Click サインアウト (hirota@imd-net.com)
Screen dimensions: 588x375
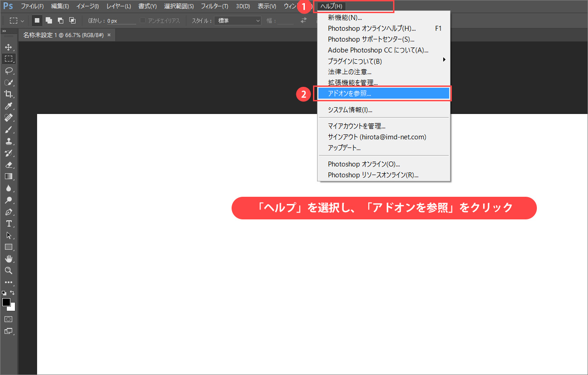(x=384, y=137)
